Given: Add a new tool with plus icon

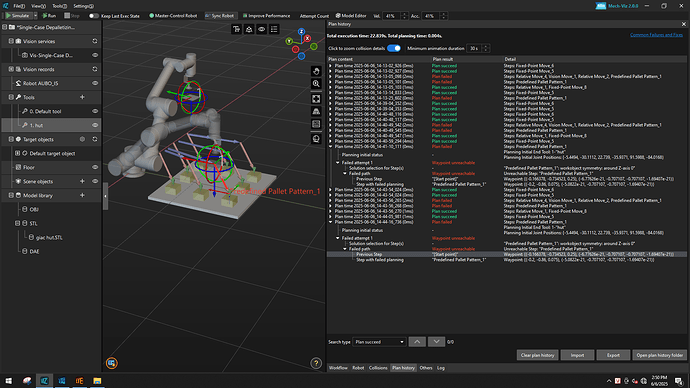Looking at the screenshot, I should tap(82, 97).
